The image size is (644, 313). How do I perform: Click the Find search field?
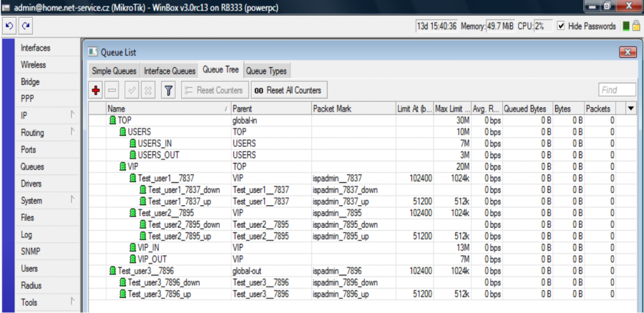pos(617,90)
